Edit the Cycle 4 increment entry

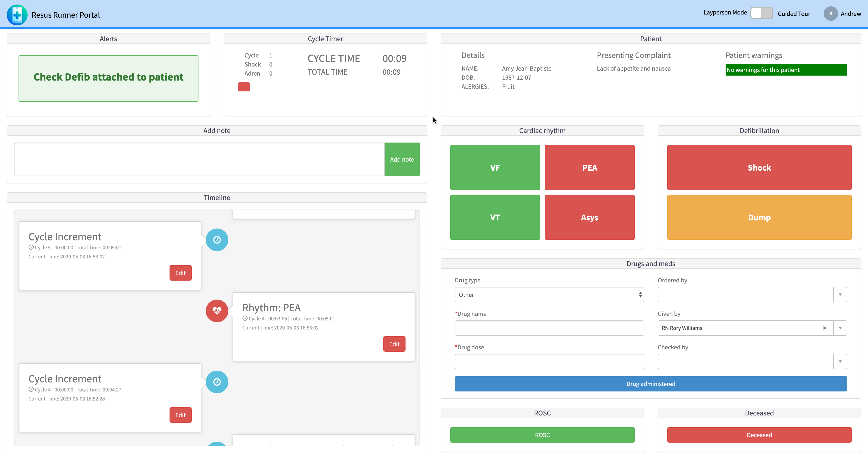click(180, 415)
